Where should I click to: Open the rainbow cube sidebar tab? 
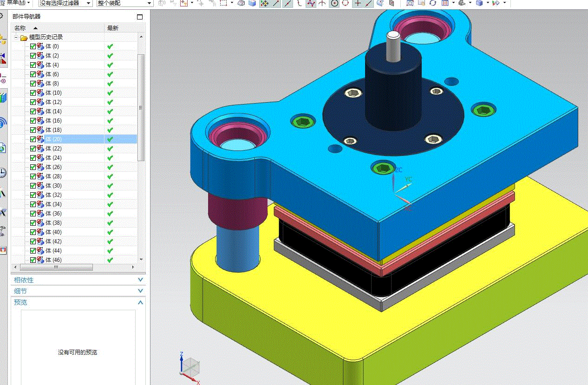[3, 98]
